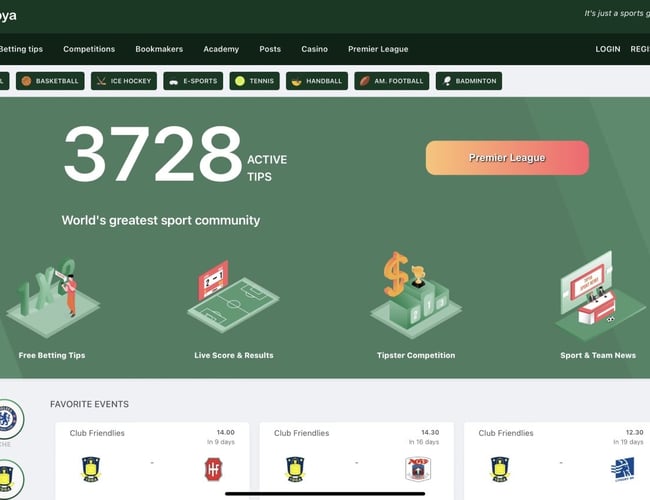Open the Live Score & Results label
Screen dimensions: 650x500
coord(234,355)
